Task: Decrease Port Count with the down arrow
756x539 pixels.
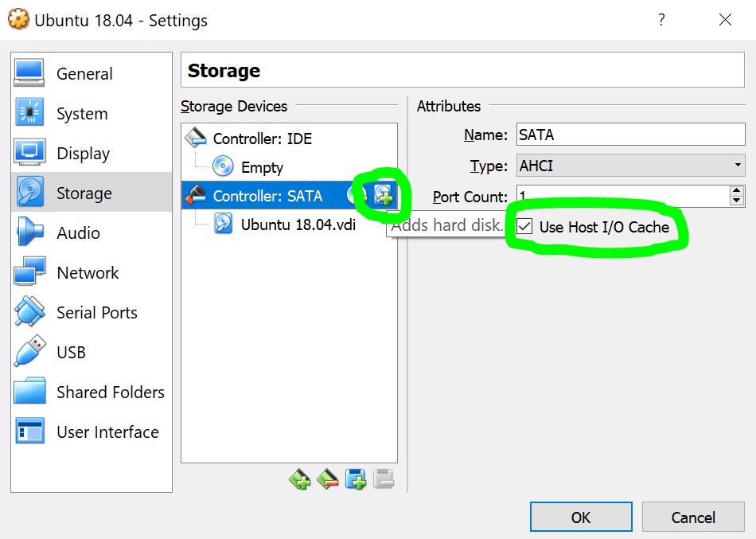Action: pos(737,201)
